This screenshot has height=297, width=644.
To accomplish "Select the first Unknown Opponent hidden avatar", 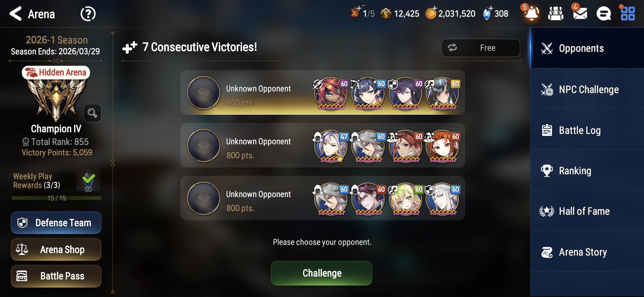I will [x=204, y=92].
